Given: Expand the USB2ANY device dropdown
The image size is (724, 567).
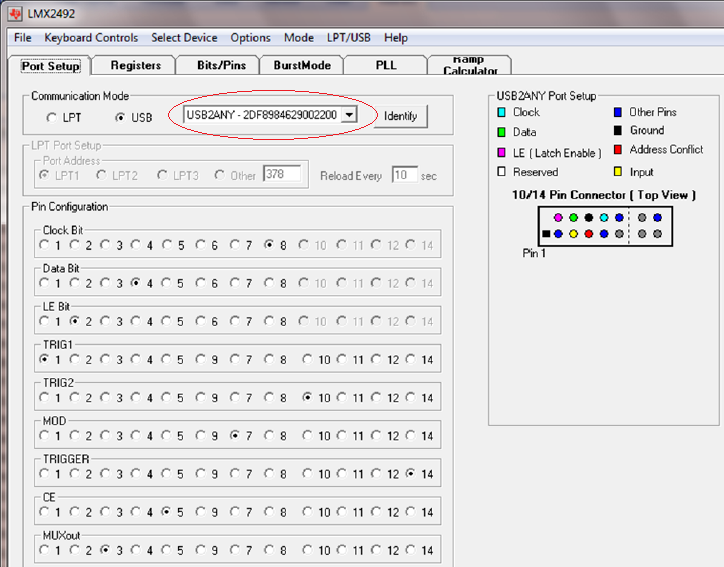Looking at the screenshot, I should 350,115.
